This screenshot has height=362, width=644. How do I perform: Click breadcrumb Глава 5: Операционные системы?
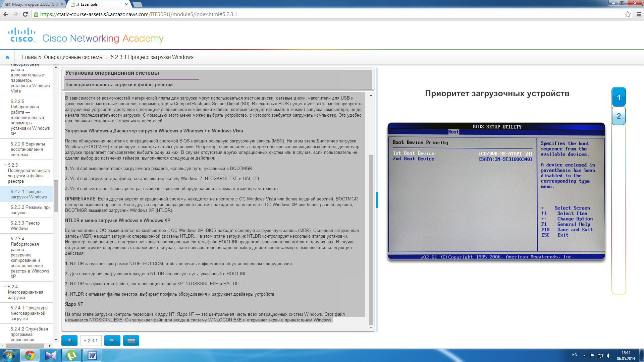tap(63, 57)
